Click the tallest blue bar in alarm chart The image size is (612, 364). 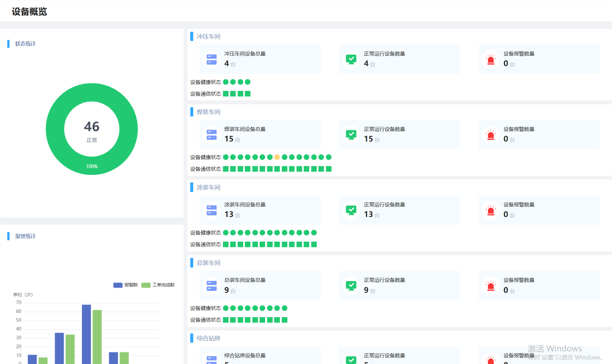coord(86,334)
